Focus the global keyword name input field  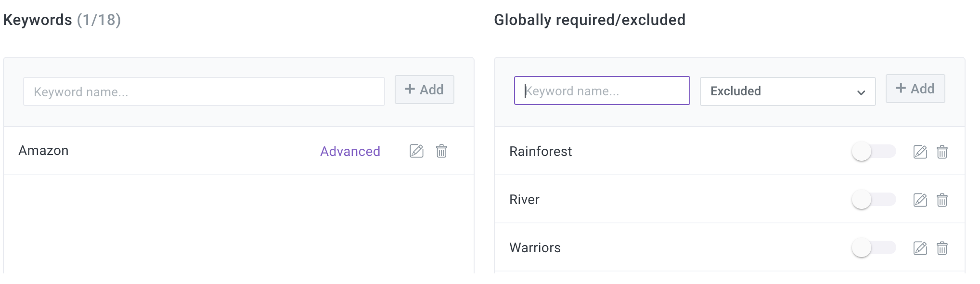click(x=602, y=90)
